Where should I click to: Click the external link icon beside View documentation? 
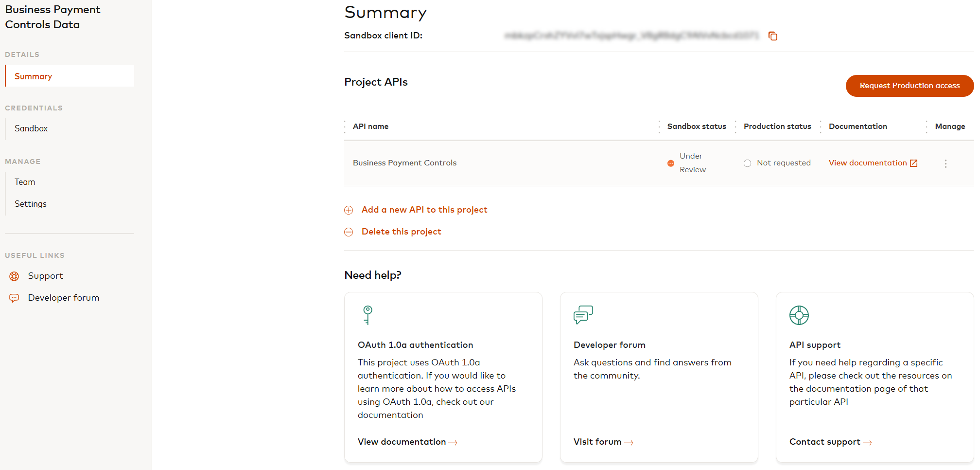[x=914, y=163]
